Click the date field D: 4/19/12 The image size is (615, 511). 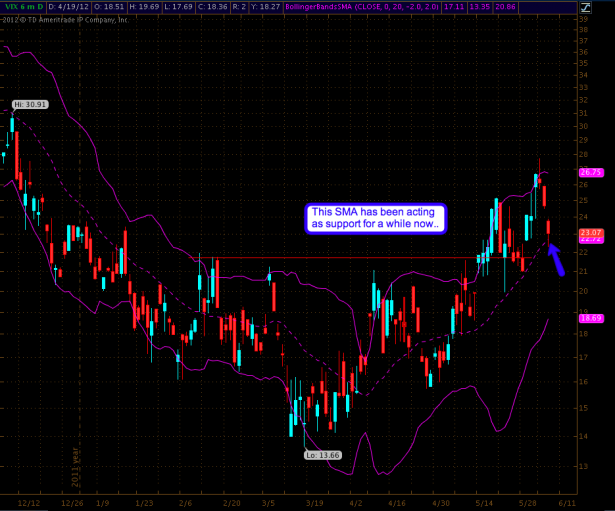(x=69, y=9)
